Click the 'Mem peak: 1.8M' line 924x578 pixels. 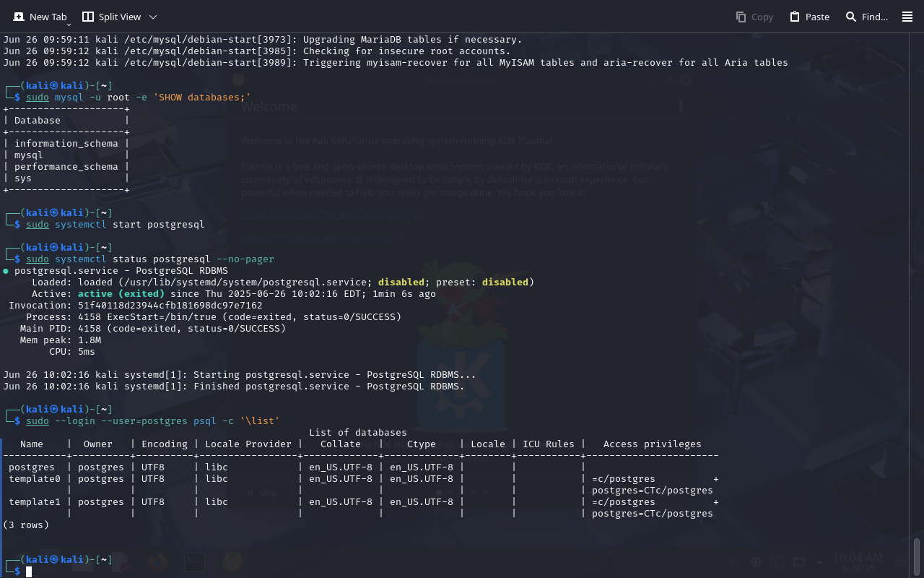coord(61,340)
